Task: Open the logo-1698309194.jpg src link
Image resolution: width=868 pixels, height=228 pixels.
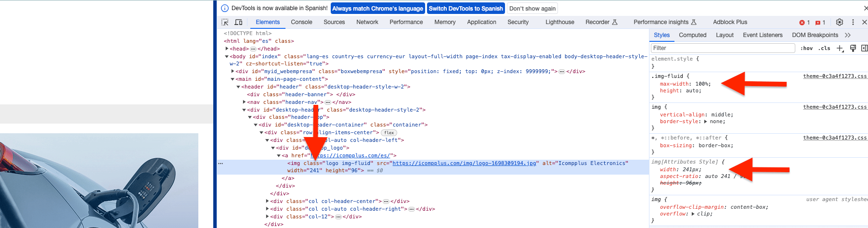Action: 464,164
